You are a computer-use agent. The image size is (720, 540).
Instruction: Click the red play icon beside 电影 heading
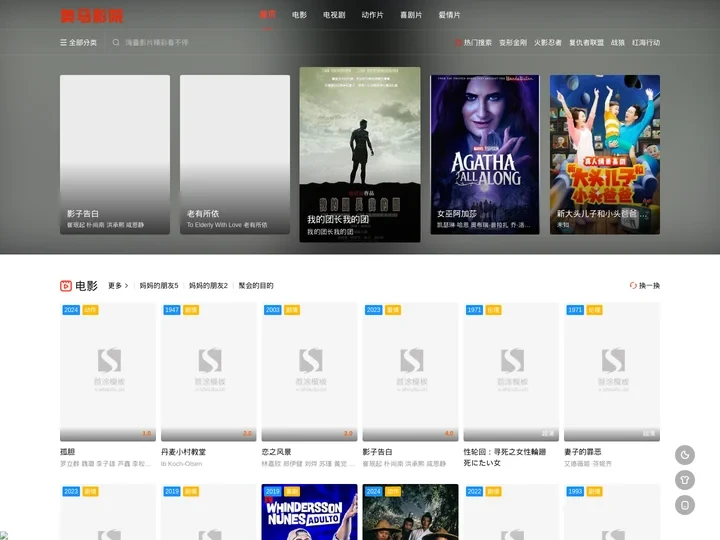tap(66, 286)
